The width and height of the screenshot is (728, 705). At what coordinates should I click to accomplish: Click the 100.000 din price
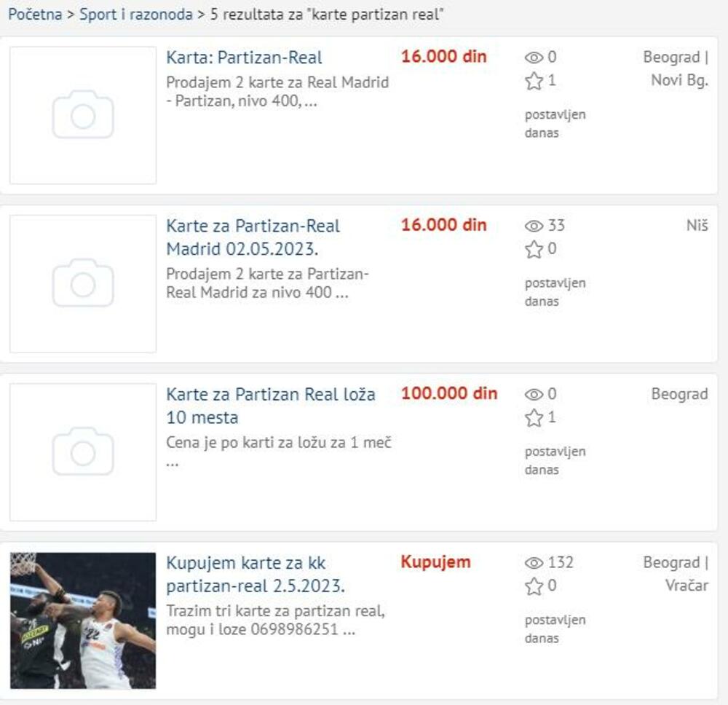449,393
